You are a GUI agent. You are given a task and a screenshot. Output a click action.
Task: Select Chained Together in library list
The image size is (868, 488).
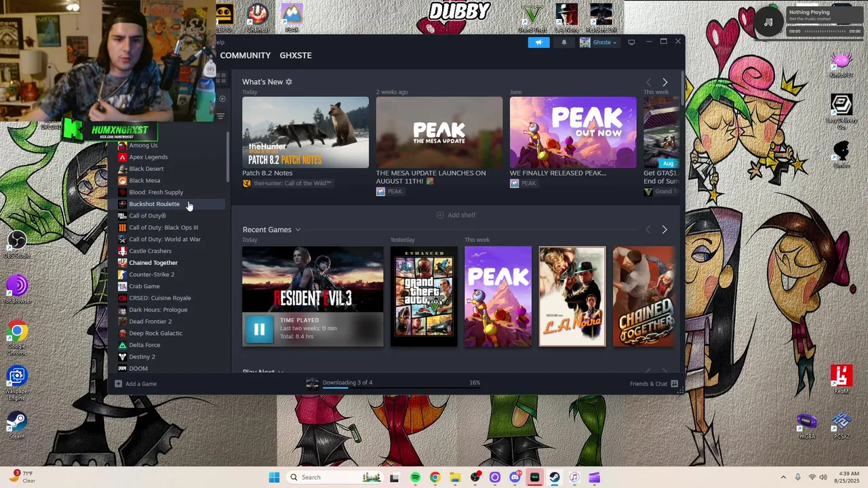pyautogui.click(x=153, y=262)
